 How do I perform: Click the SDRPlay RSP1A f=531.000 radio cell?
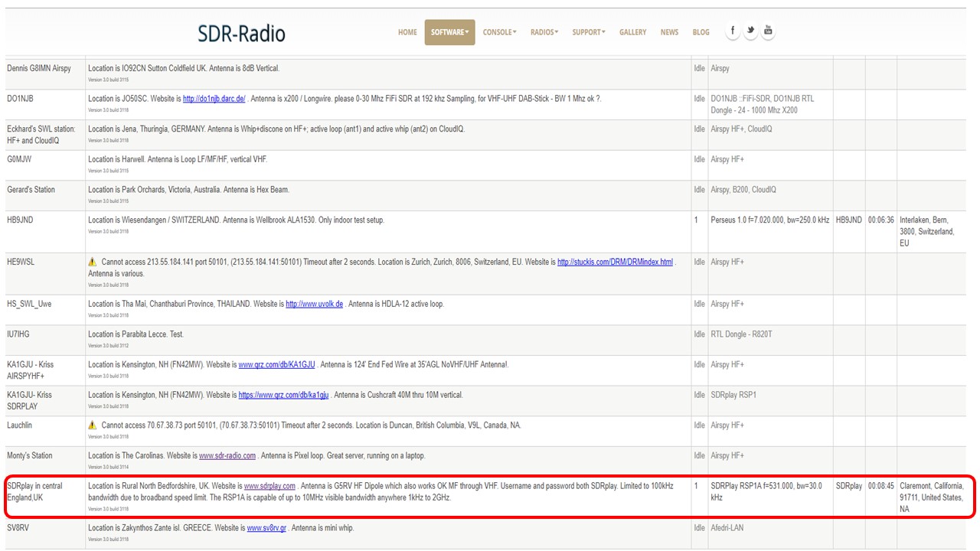coord(768,491)
